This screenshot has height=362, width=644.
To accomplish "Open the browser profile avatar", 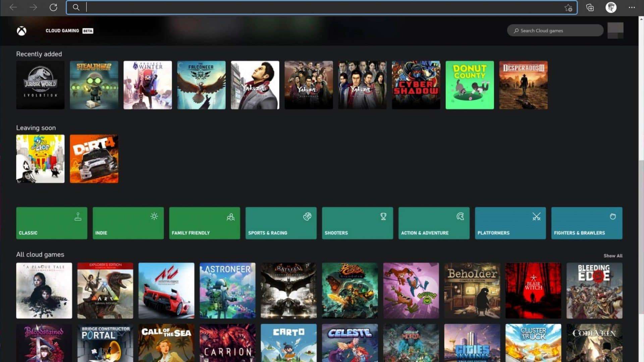I will [x=611, y=7].
